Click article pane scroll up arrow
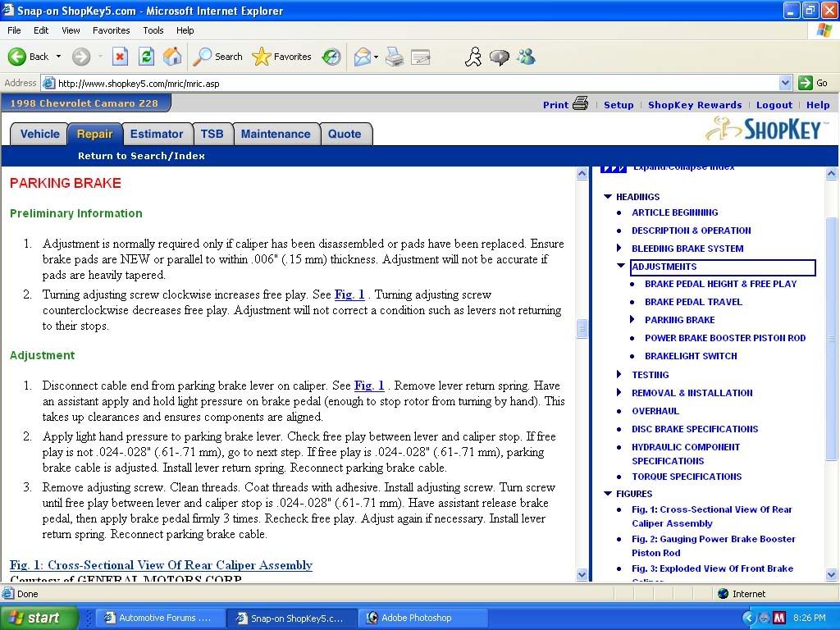Viewport: 840px width, 630px height. pyautogui.click(x=582, y=173)
